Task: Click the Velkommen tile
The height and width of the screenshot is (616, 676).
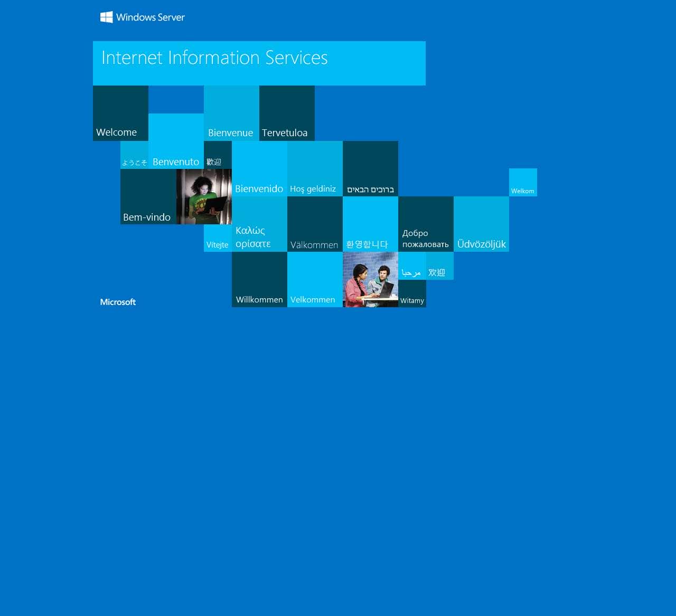Action: click(x=315, y=279)
